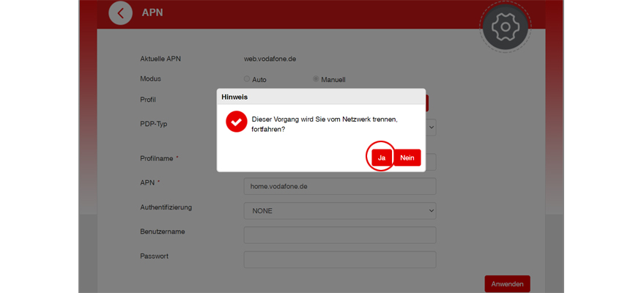Click the current APN value web.vodafone.de
Image resolution: width=644 pixels, height=293 pixels.
270,59
